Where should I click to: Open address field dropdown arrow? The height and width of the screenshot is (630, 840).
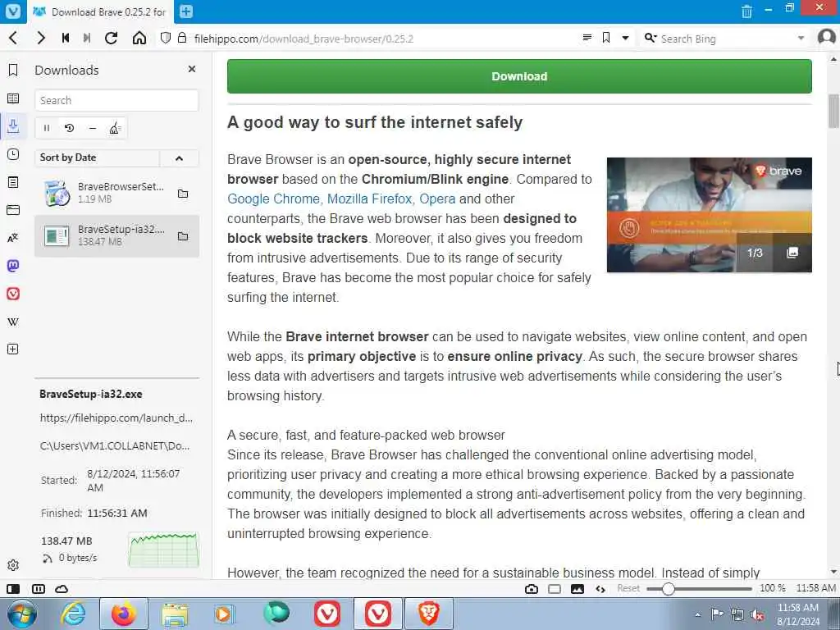tap(625, 38)
